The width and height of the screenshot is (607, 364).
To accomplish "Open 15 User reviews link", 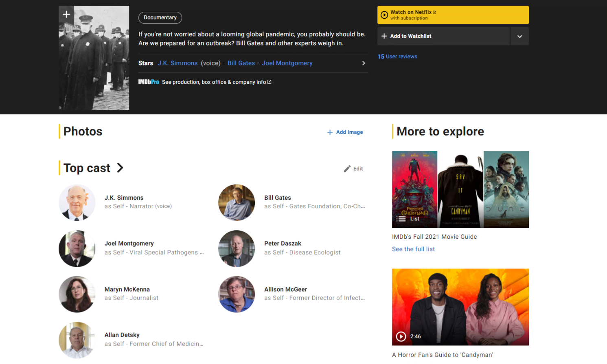I will click(397, 57).
